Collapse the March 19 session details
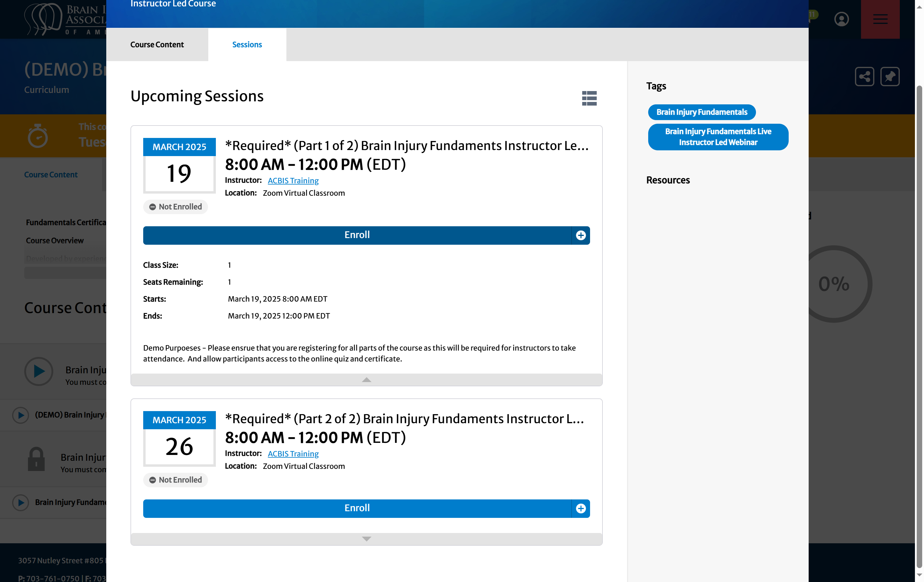Screen dimensions: 924x582 click(366, 380)
